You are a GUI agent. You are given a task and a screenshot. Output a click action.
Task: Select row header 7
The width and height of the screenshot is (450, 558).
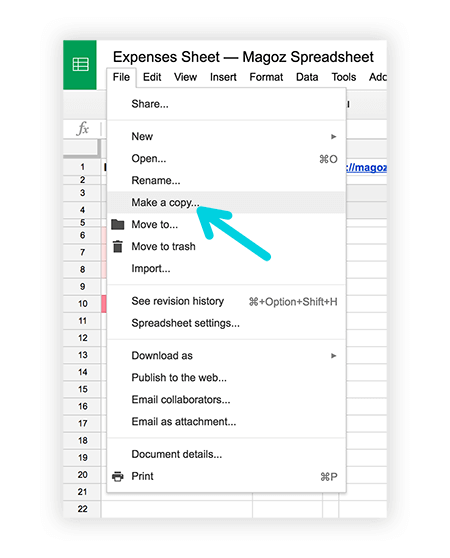[x=82, y=252]
